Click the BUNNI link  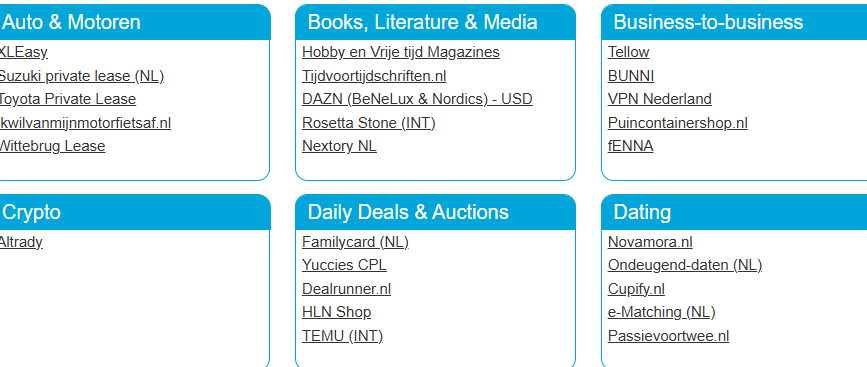(x=631, y=76)
